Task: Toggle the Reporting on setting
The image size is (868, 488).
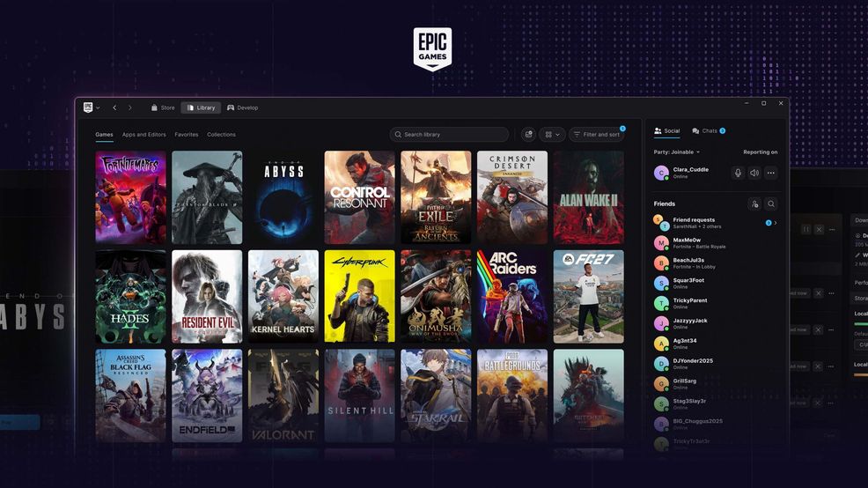Action: point(760,152)
